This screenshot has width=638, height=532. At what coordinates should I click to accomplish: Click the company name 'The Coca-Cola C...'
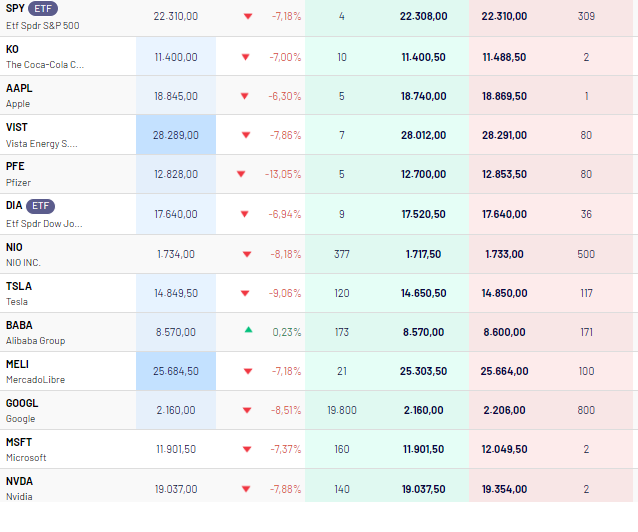[x=45, y=65]
